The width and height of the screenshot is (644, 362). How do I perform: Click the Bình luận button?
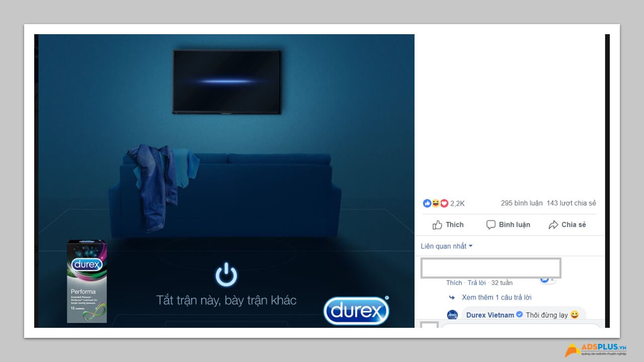pos(508,225)
